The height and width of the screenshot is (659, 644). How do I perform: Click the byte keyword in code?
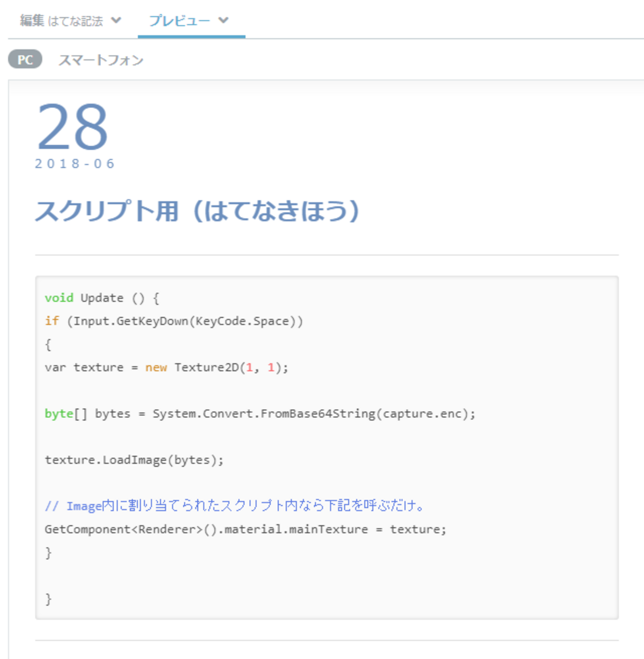[x=58, y=414]
